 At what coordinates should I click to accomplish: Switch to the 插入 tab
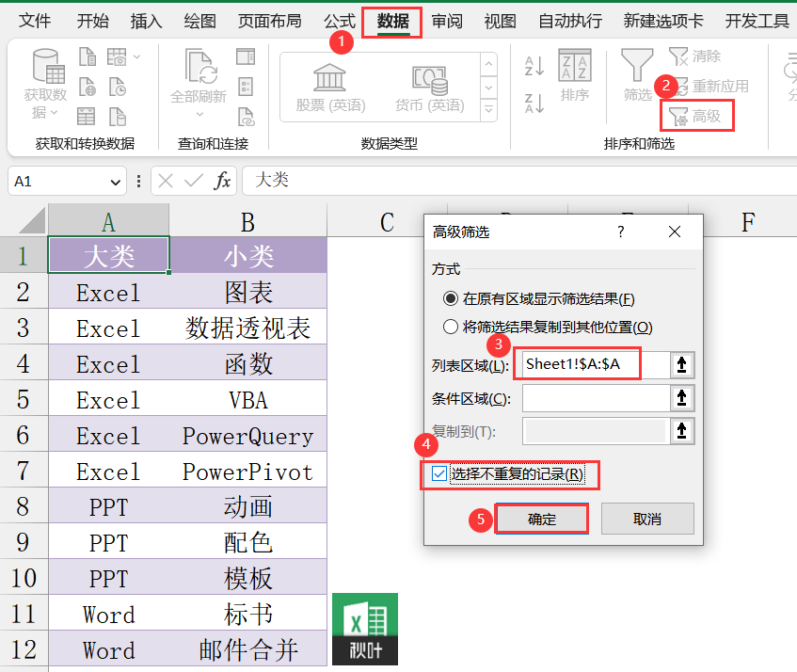(146, 21)
